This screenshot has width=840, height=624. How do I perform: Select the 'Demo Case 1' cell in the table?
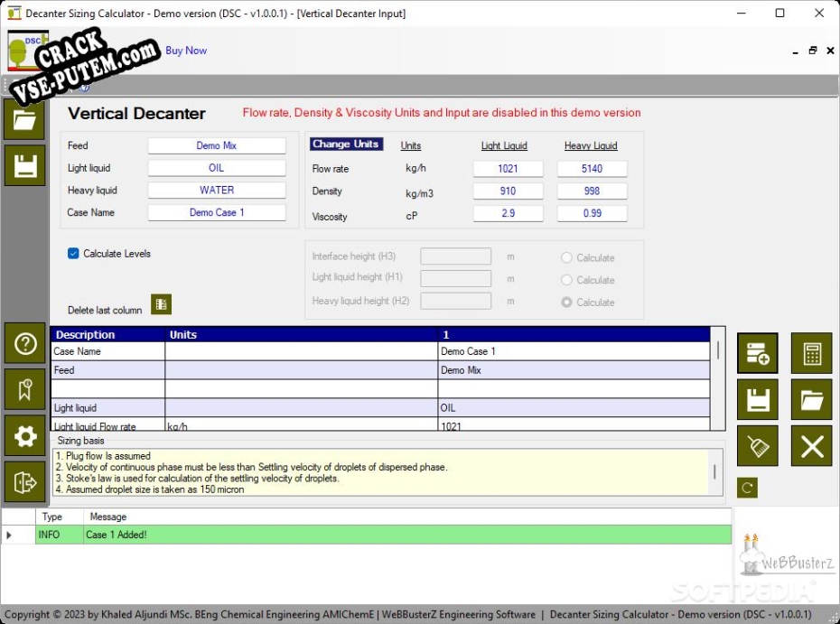click(574, 351)
